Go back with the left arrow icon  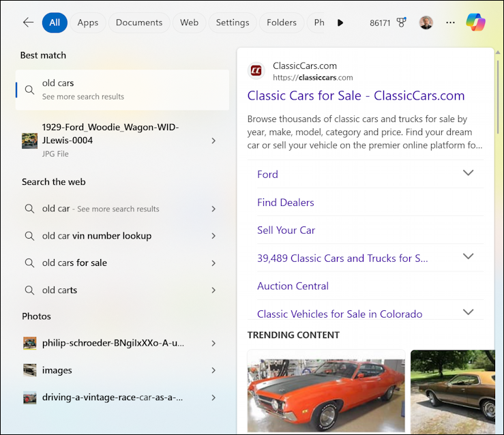[28, 22]
